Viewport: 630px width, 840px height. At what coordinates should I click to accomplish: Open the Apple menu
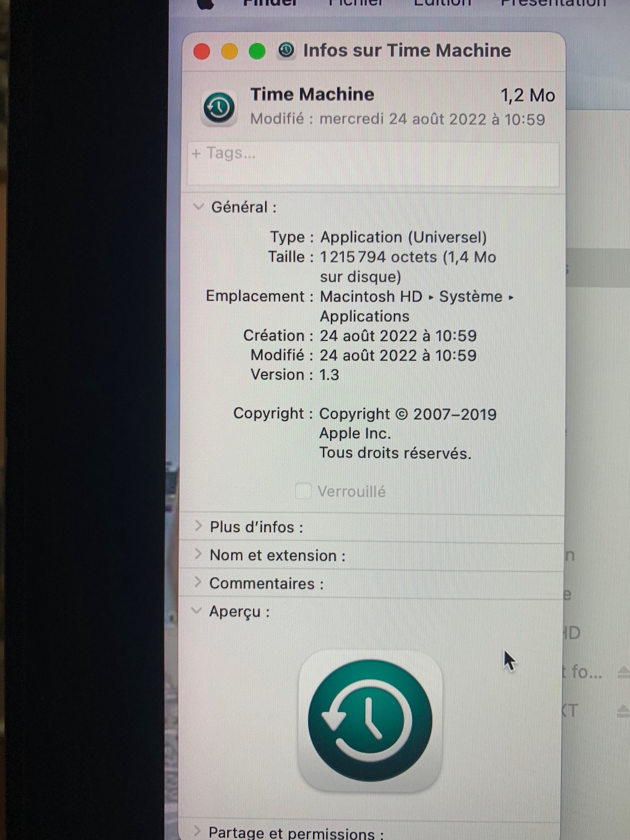pyautogui.click(x=205, y=4)
